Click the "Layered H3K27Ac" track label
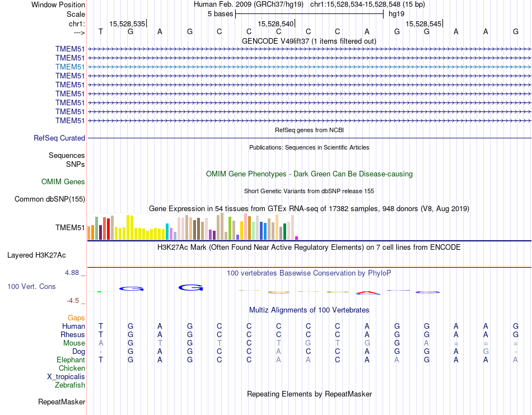This screenshot has height=415, width=532. [x=36, y=255]
